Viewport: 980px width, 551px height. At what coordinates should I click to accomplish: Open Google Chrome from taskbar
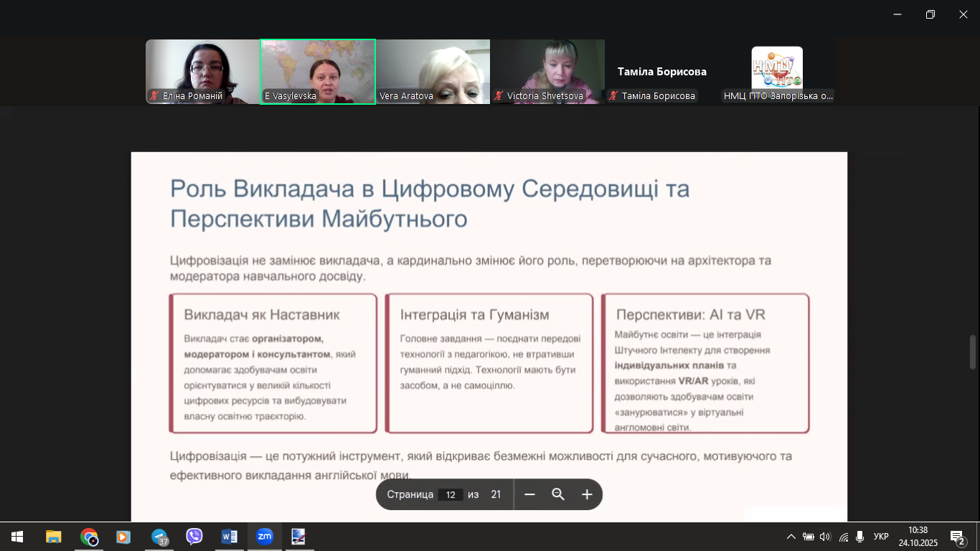89,537
